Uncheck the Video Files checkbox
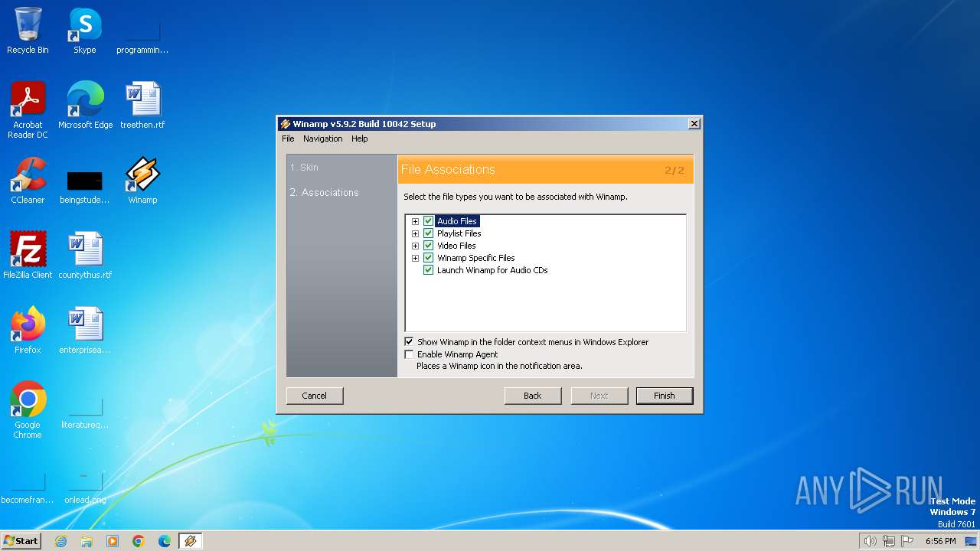 [429, 246]
